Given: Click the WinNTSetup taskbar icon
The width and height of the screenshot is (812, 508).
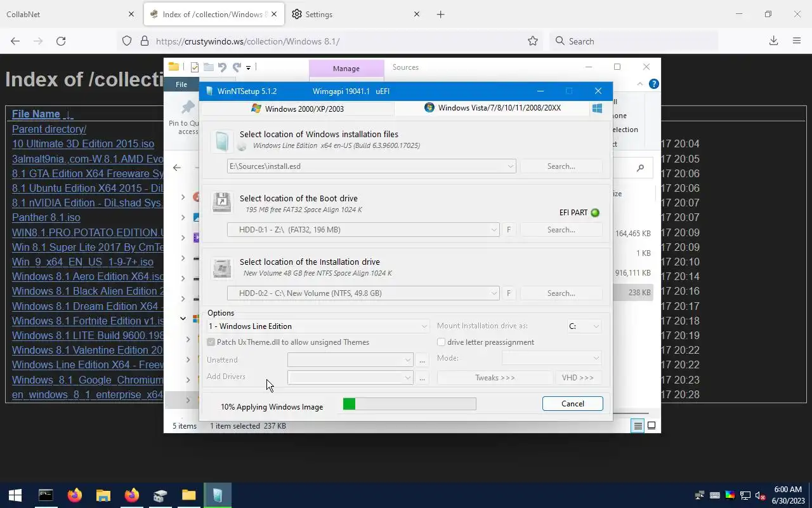Looking at the screenshot, I should coord(218,495).
